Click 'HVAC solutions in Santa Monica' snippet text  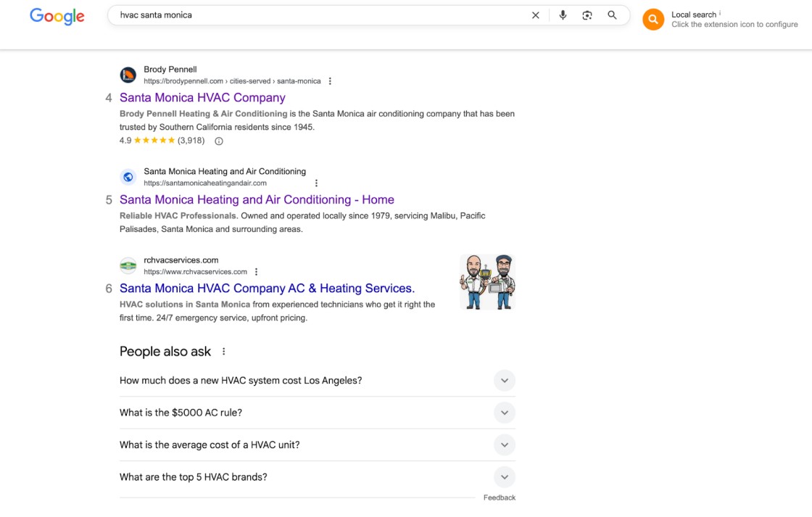click(185, 304)
